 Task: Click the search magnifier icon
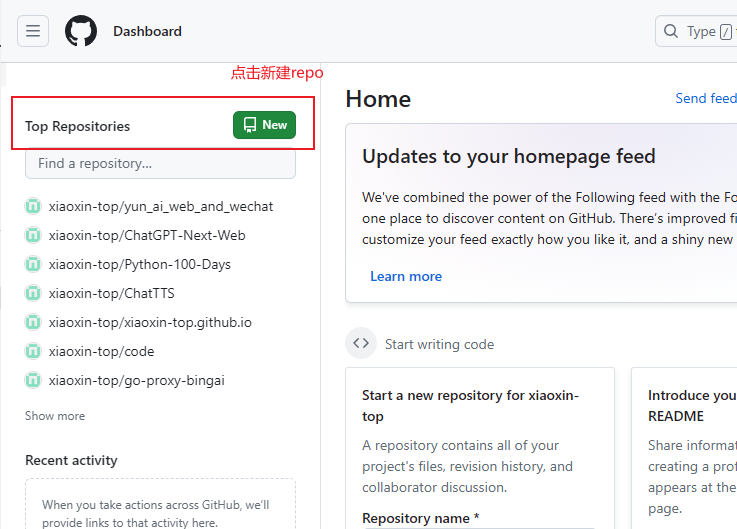pyautogui.click(x=671, y=31)
